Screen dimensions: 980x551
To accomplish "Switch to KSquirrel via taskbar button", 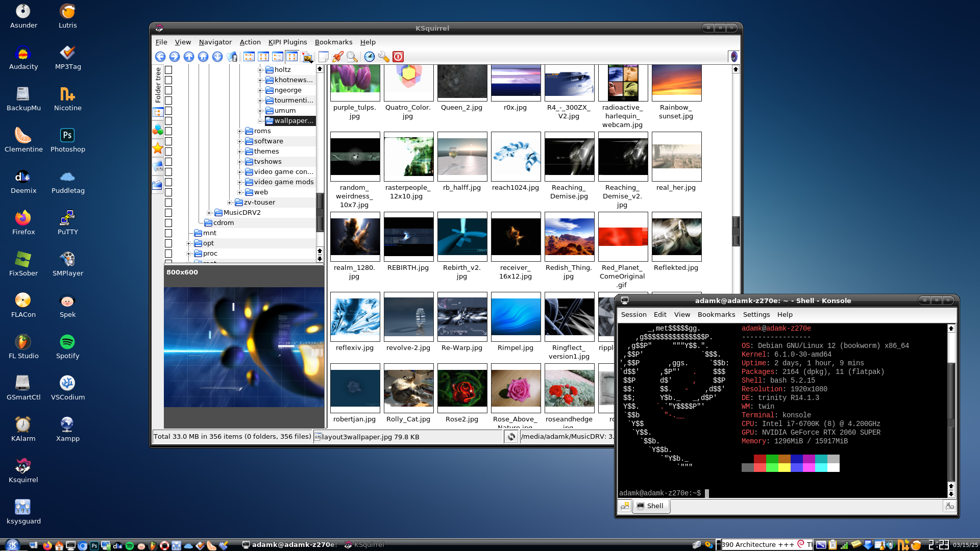I will (x=364, y=545).
